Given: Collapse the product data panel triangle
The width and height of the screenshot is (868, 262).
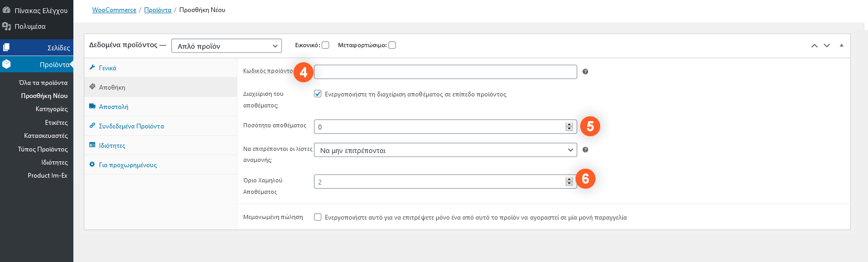Looking at the screenshot, I should click(x=841, y=46).
